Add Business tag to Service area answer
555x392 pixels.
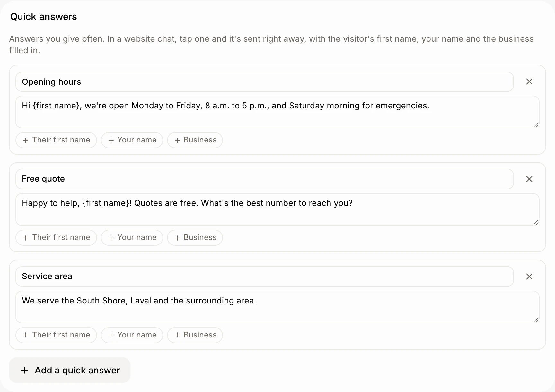(195, 335)
